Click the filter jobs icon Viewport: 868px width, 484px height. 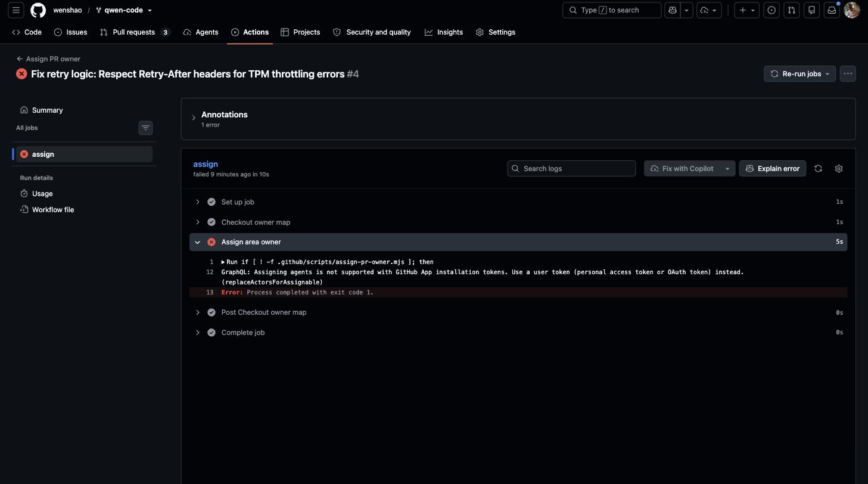(x=145, y=128)
